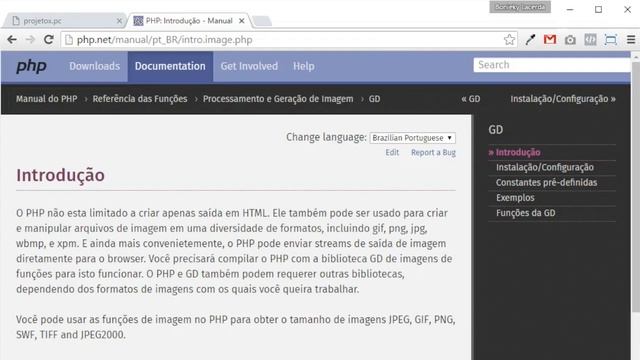Click the camera screenshot extension icon
The image size is (640, 360).
(570, 40)
